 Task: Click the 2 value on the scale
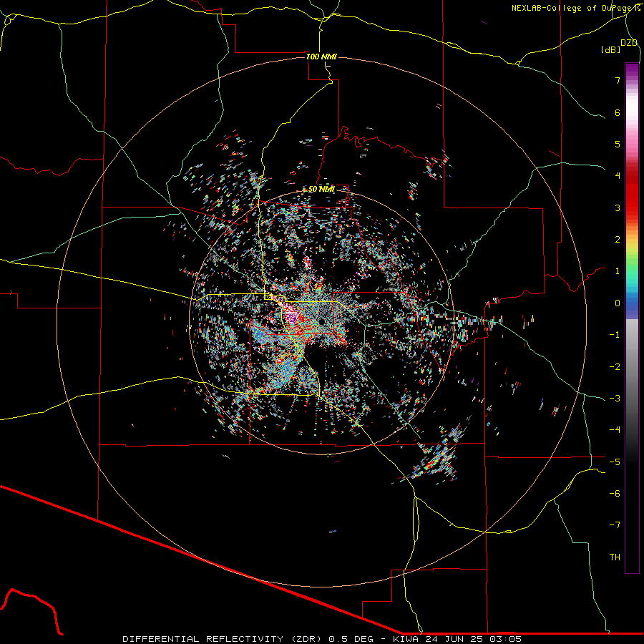click(x=618, y=240)
